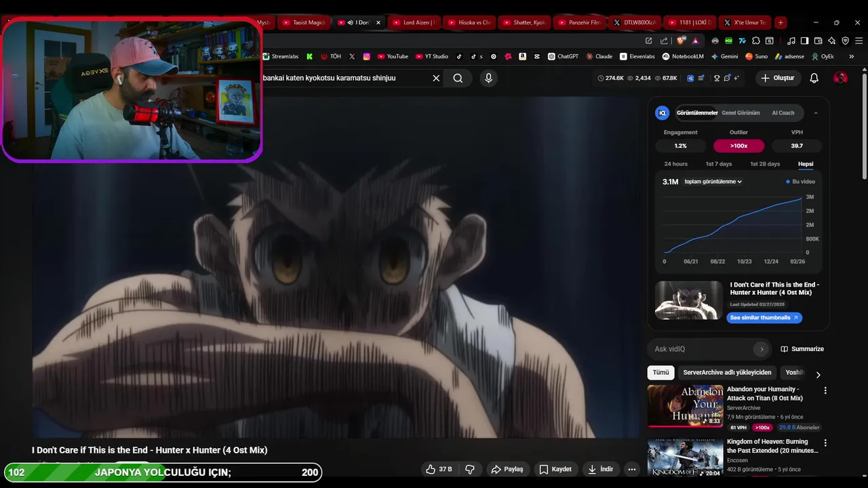The width and height of the screenshot is (868, 488).
Task: Open the Lord Aizen browser tab
Action: pos(415,22)
